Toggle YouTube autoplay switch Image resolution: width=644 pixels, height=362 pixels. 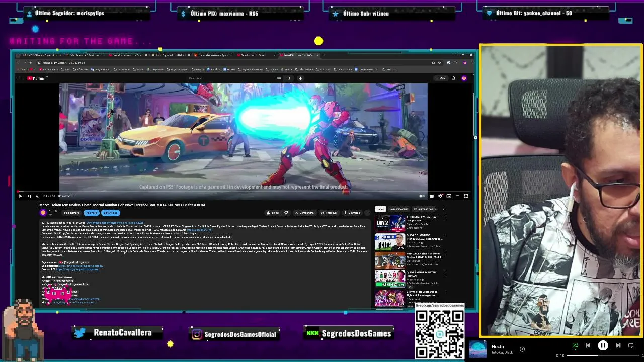pos(422,196)
